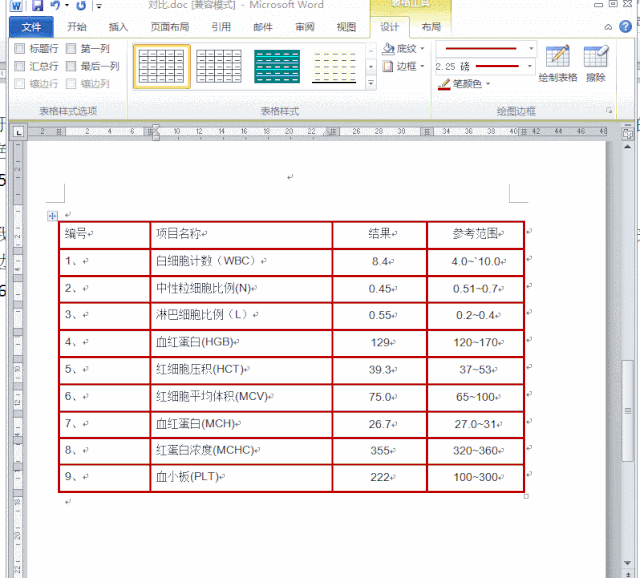
Task: Open the 绘图边框 dialog launcher
Action: click(x=609, y=111)
